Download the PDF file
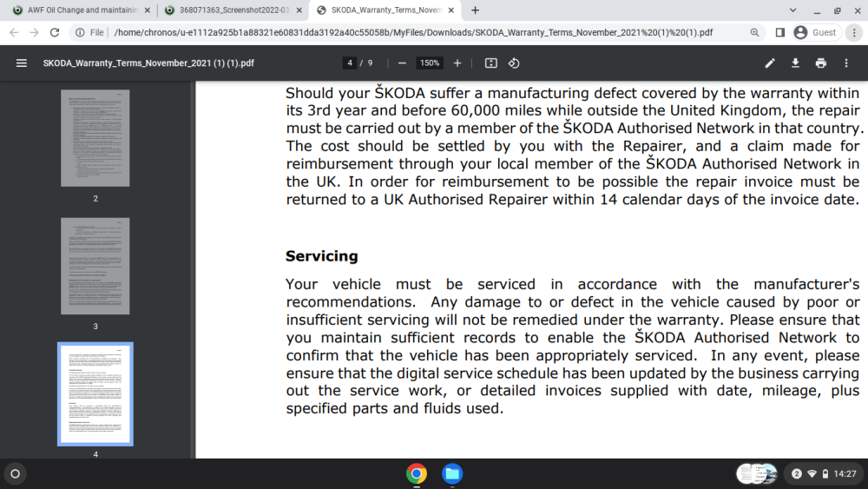Image resolution: width=868 pixels, height=489 pixels. pyautogui.click(x=795, y=63)
